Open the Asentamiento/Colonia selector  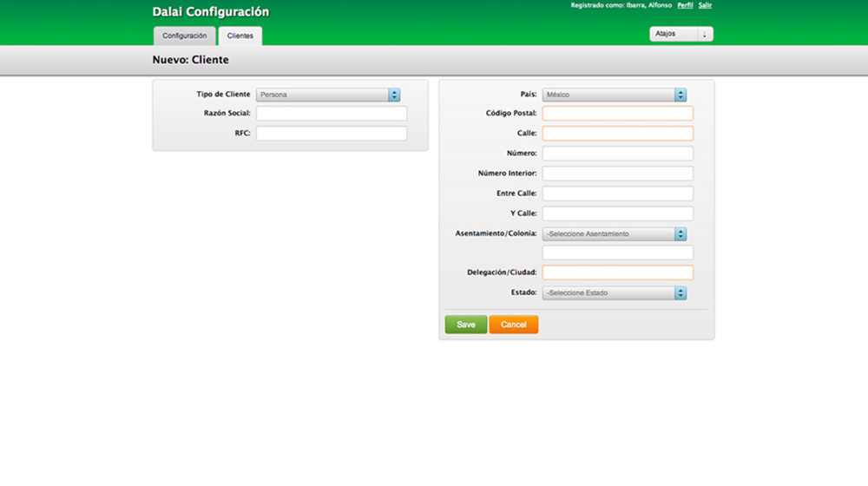click(x=615, y=234)
